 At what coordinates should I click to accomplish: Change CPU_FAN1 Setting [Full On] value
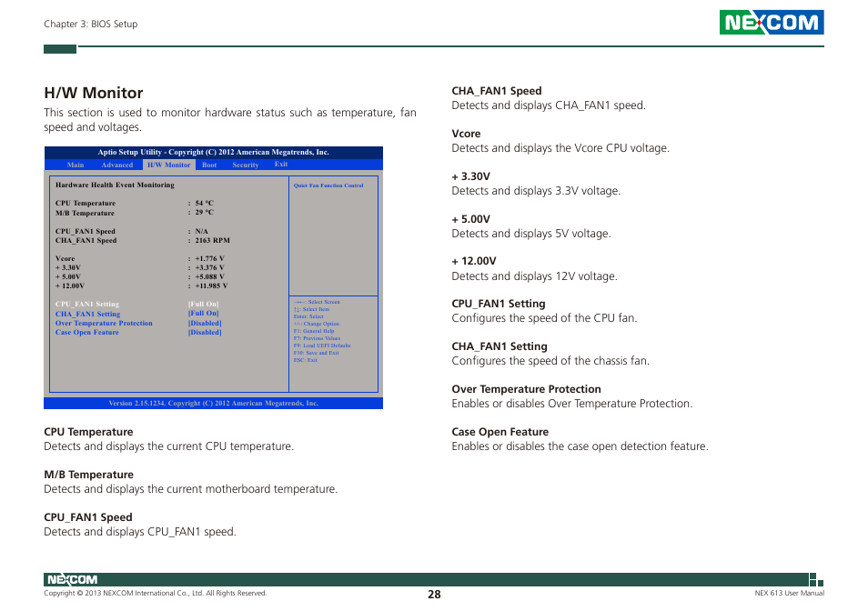[x=203, y=304]
